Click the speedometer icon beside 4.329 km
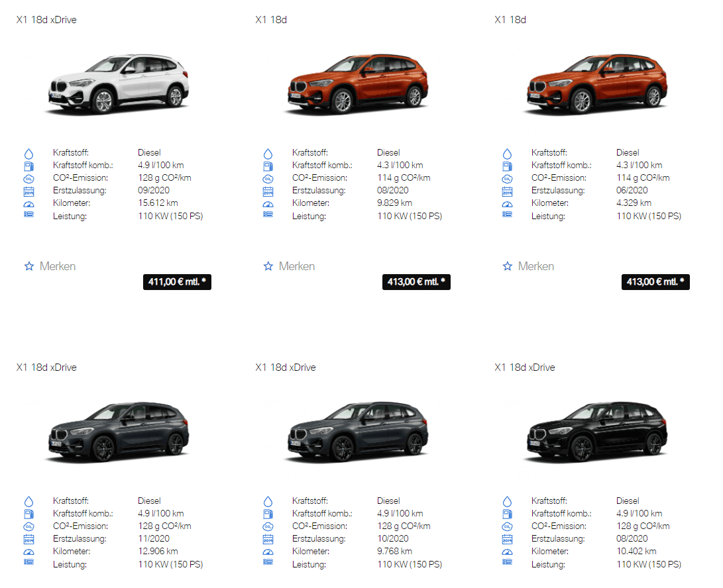723x588 pixels. (507, 204)
